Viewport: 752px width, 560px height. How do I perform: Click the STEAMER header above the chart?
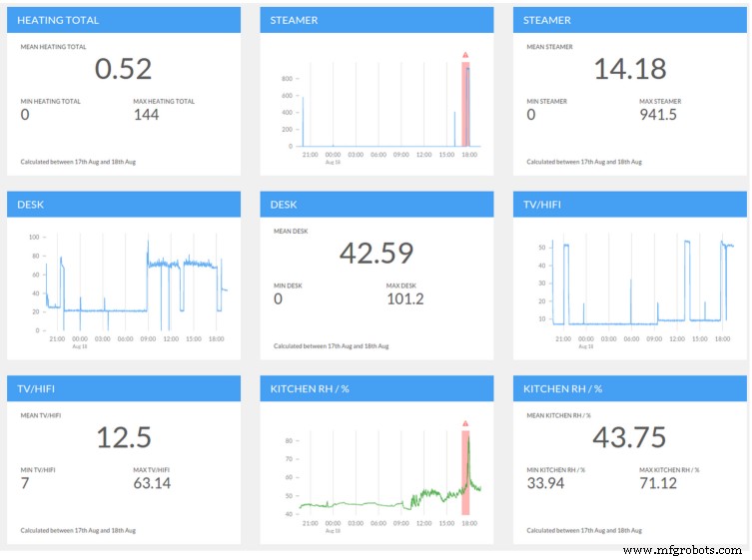[376, 20]
